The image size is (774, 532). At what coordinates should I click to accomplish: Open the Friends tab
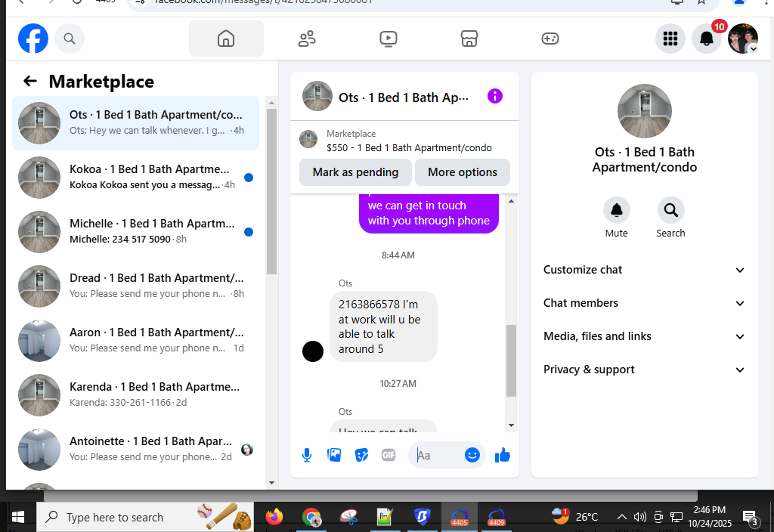pos(307,39)
